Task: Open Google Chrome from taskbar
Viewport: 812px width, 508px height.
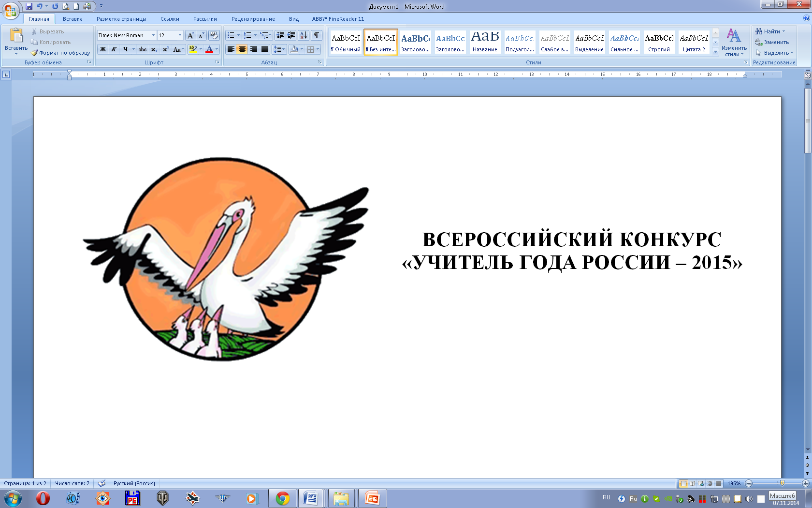Action: click(283, 498)
